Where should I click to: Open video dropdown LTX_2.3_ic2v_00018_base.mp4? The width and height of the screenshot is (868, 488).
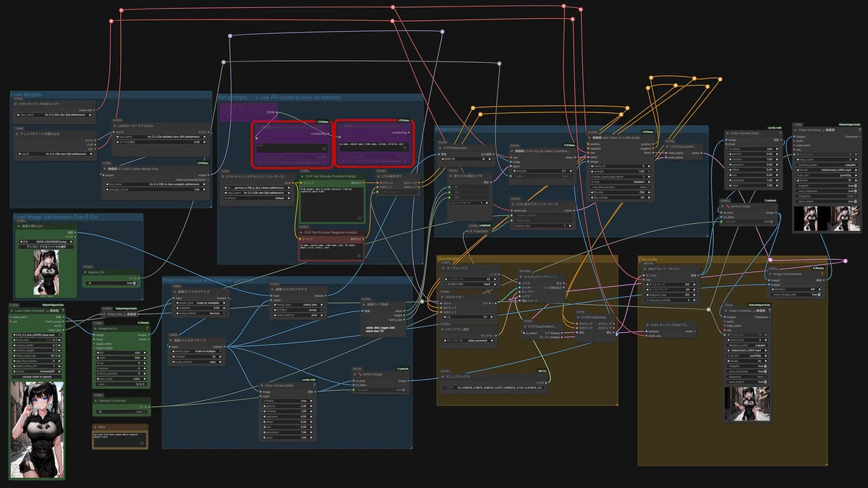tap(38, 336)
